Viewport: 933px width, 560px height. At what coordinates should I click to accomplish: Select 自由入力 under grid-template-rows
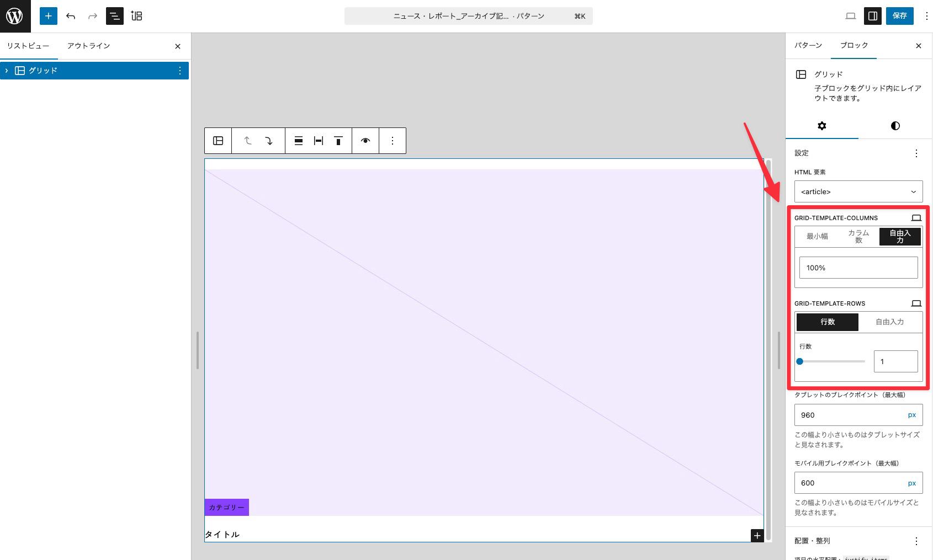[889, 322]
